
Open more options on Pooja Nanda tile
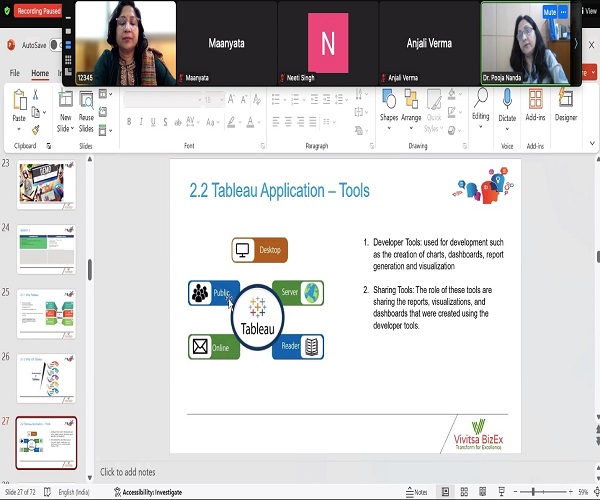(x=563, y=12)
